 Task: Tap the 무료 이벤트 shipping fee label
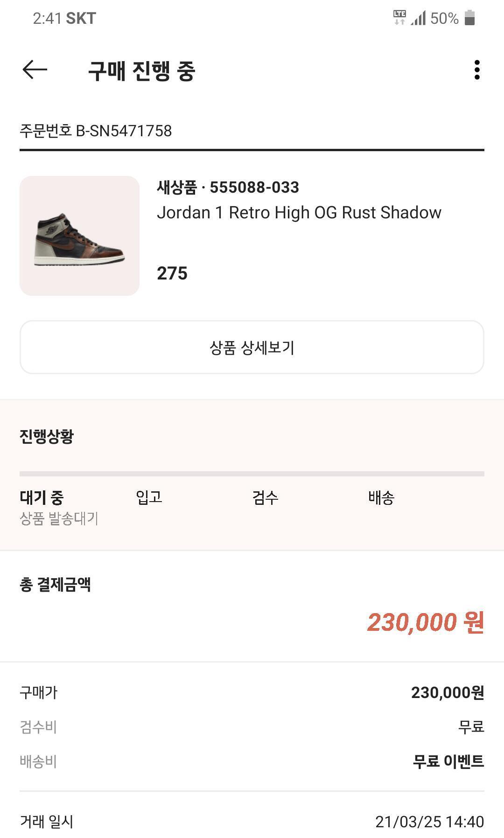tap(448, 761)
